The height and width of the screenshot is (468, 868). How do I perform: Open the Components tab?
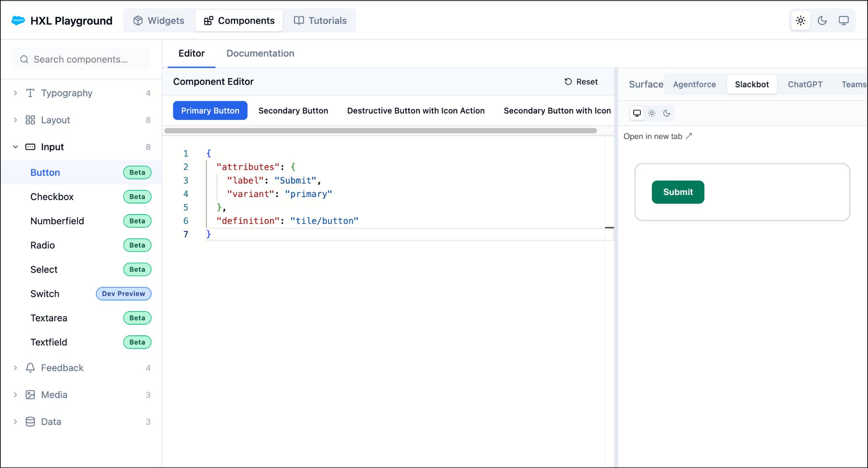pyautogui.click(x=239, y=20)
